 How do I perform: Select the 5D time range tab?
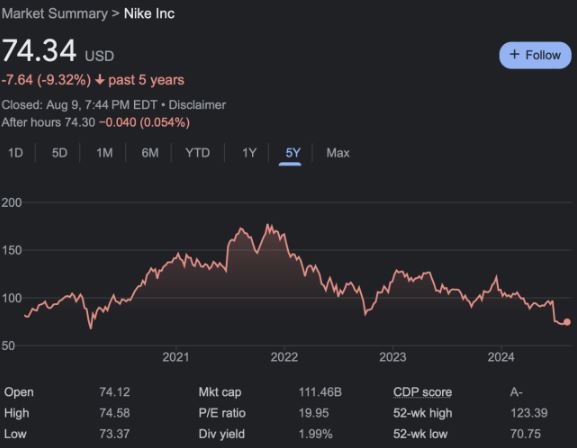pyautogui.click(x=60, y=153)
